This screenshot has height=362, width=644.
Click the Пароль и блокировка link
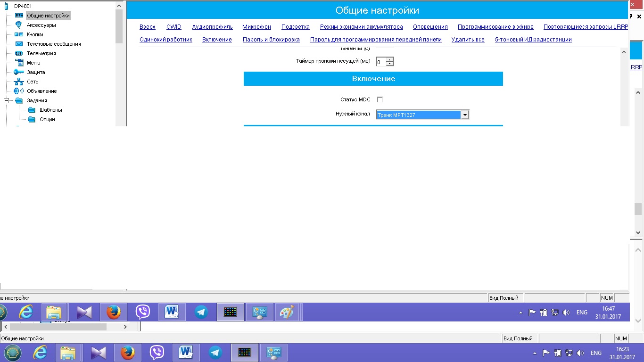[271, 40]
